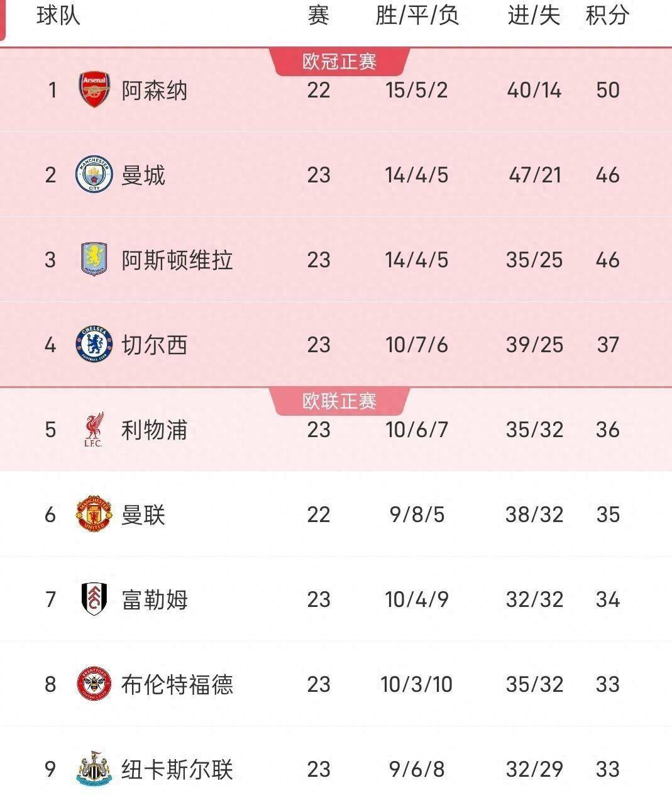This screenshot has height=795, width=672.
Task: Click the 欧冠正赛 zone label
Action: (x=339, y=62)
